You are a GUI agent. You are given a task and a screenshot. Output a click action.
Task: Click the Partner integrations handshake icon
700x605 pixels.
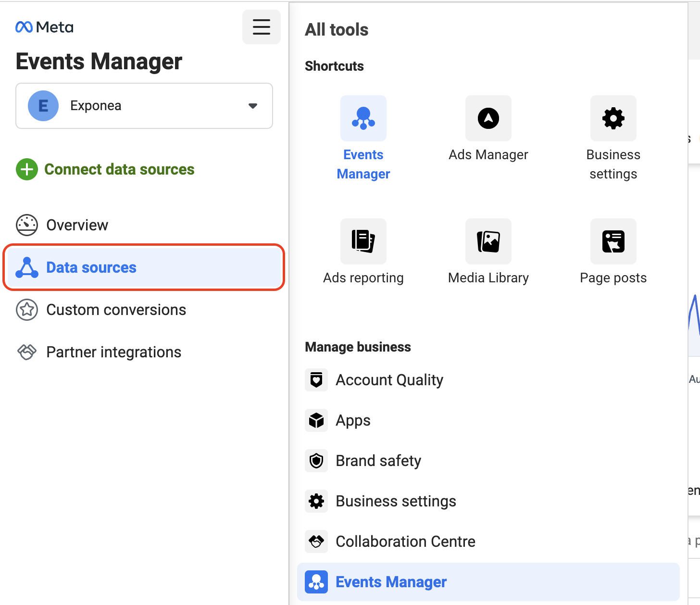click(x=27, y=352)
